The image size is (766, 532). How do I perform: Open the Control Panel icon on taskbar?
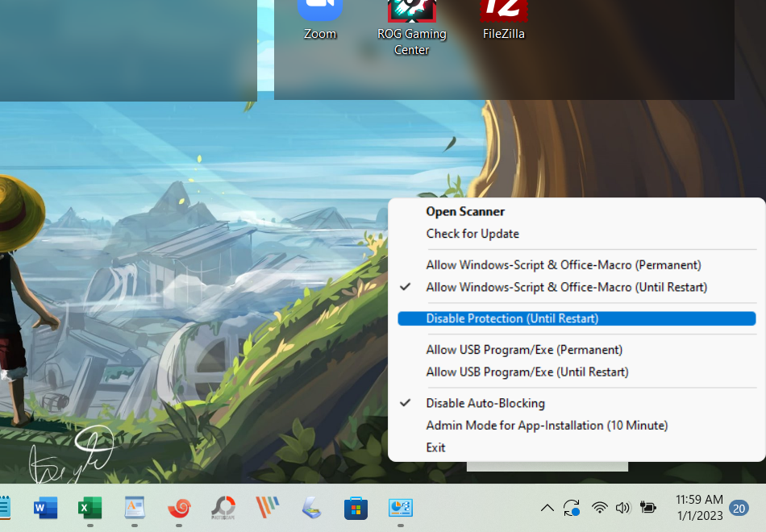(401, 508)
